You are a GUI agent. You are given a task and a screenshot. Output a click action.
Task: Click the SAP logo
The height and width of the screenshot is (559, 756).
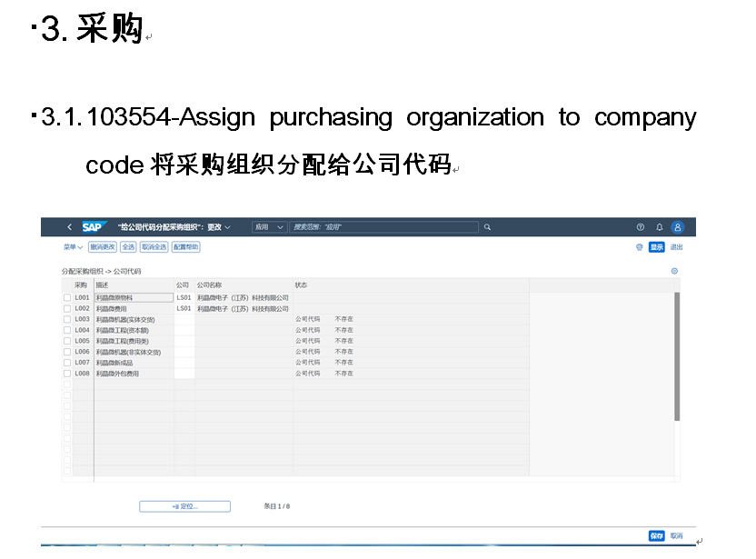pos(93,227)
